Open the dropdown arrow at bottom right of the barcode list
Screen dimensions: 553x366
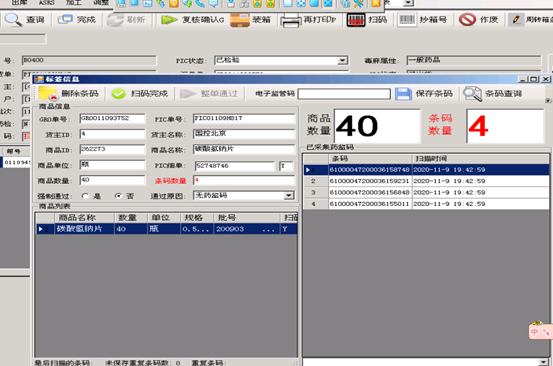(x=544, y=362)
